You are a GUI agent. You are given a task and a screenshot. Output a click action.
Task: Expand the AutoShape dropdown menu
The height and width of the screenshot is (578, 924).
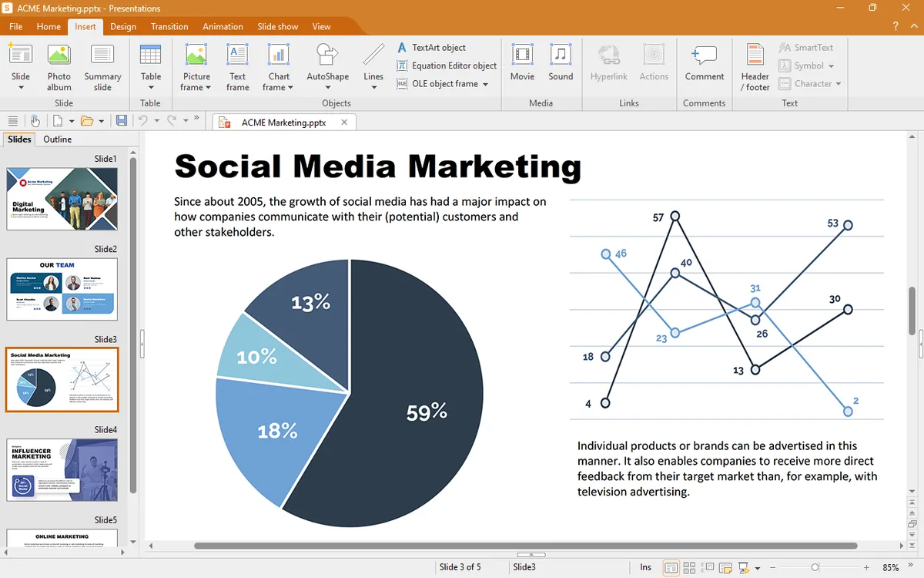328,87
